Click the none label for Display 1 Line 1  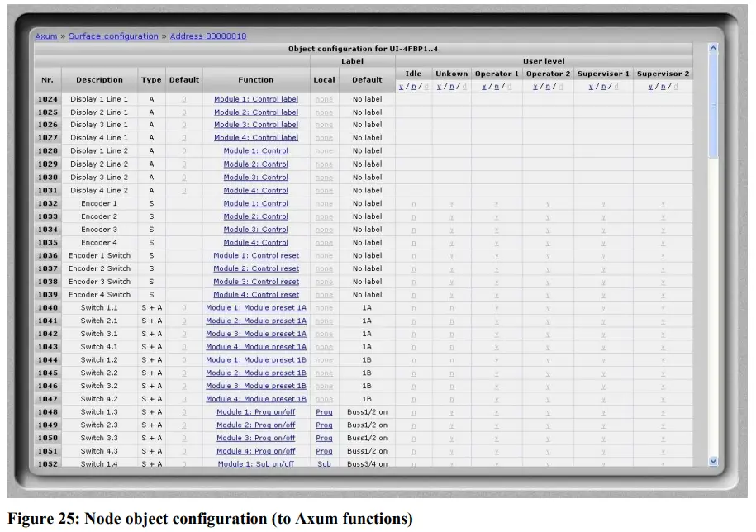(x=324, y=98)
